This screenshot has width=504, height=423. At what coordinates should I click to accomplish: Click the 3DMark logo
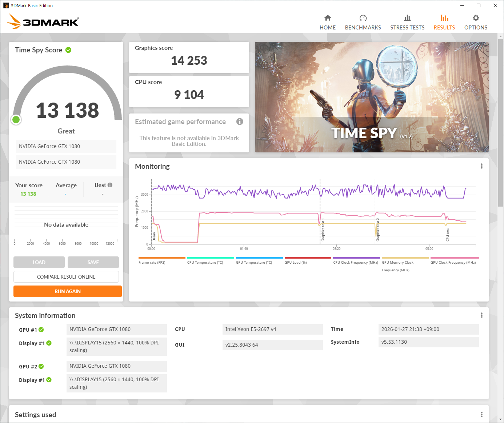pyautogui.click(x=43, y=21)
